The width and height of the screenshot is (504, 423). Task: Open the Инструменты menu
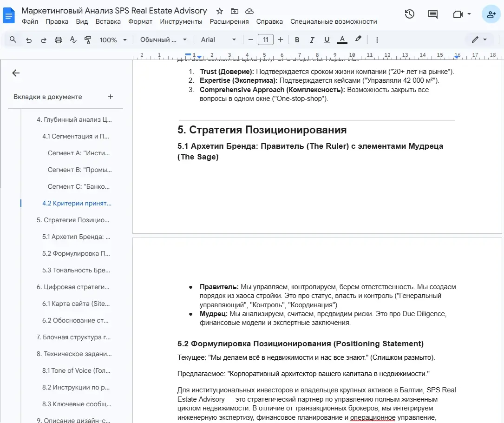(181, 21)
